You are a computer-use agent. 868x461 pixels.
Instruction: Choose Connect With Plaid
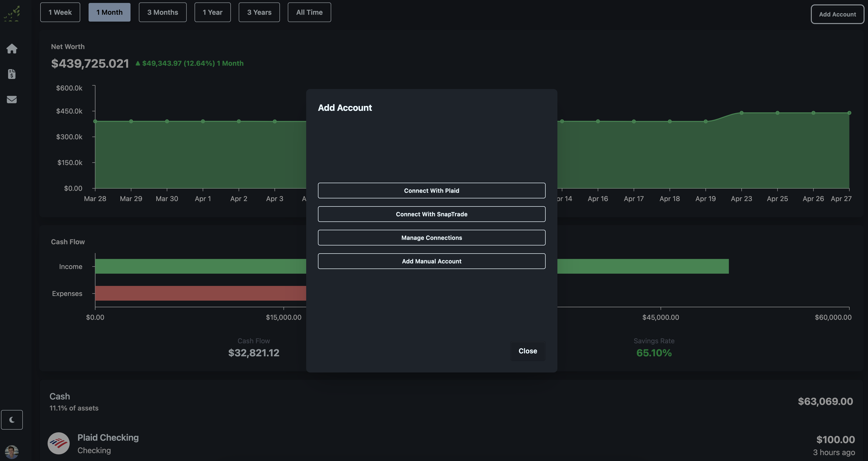click(432, 191)
